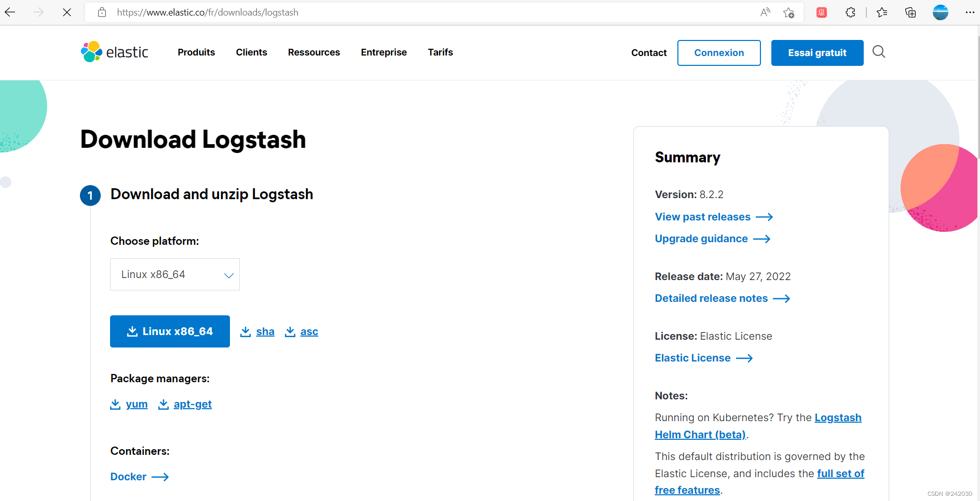Image resolution: width=980 pixels, height=501 pixels.
Task: Click the yum download icon
Action: 115,404
